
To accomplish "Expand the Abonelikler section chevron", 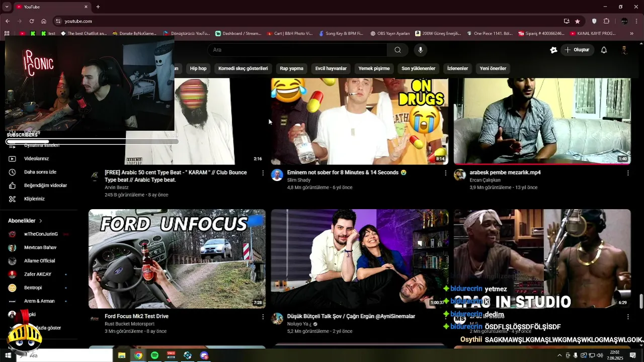I will click(x=41, y=221).
